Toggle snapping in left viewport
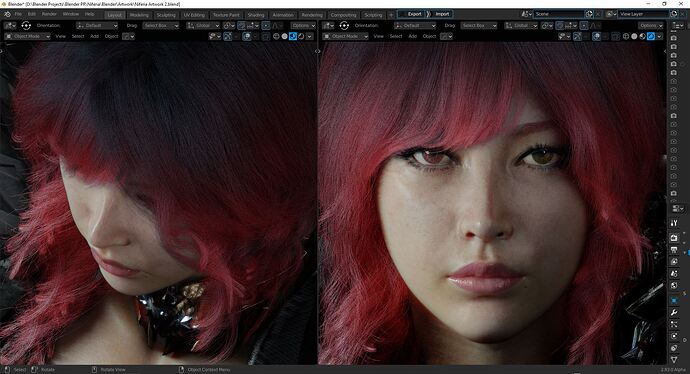The width and height of the screenshot is (690, 374). (242, 26)
